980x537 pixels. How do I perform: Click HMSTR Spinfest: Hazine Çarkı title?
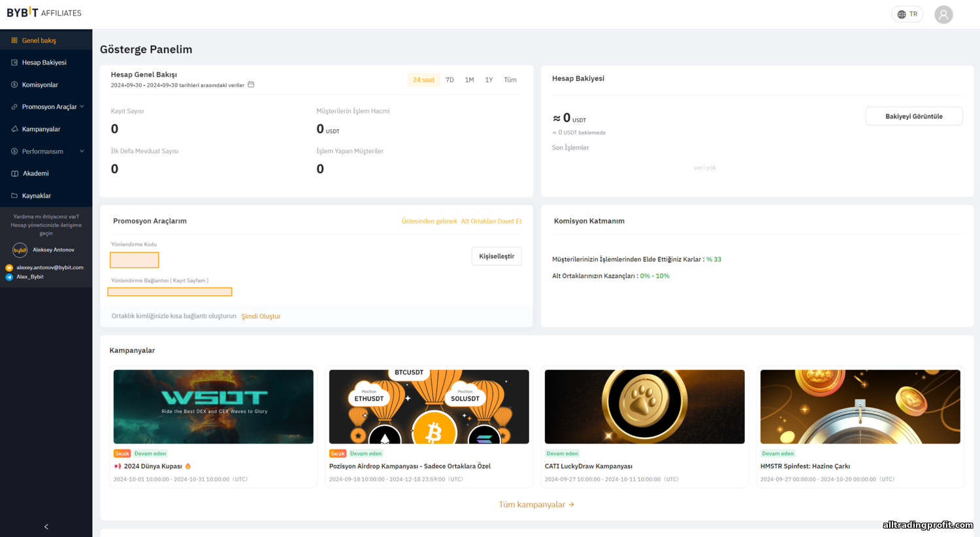pos(805,466)
